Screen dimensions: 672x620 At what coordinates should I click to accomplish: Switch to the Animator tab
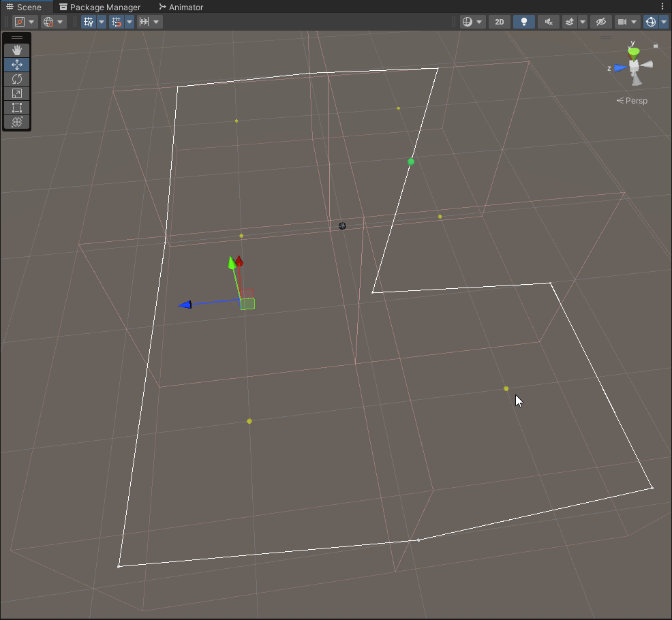click(x=181, y=7)
